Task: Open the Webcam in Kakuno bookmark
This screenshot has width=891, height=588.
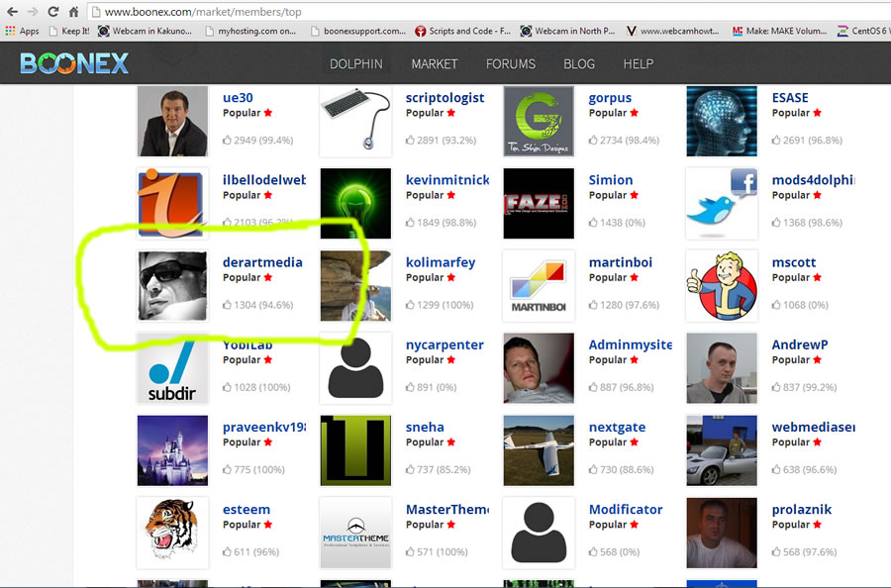Action: (x=145, y=31)
